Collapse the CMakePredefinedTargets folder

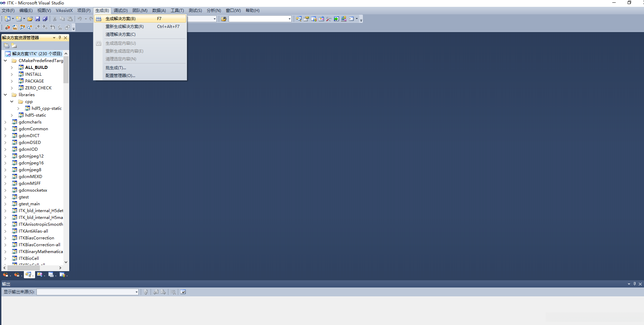tap(5, 61)
